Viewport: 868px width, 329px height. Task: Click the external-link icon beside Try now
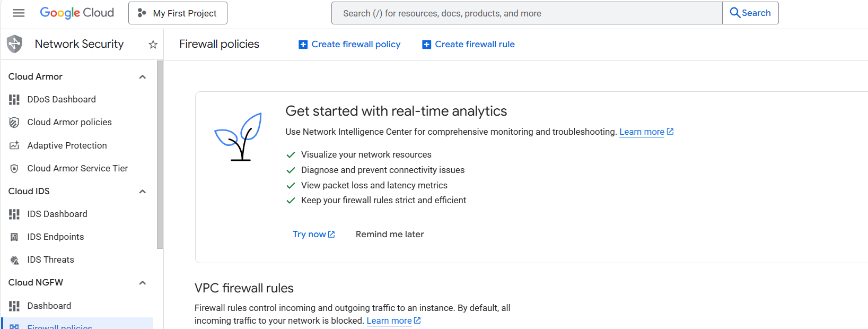(x=331, y=235)
